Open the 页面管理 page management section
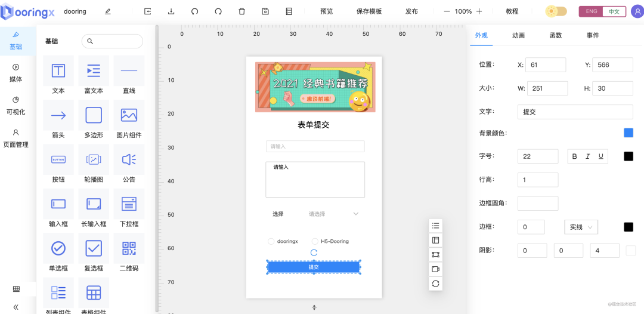 point(16,138)
